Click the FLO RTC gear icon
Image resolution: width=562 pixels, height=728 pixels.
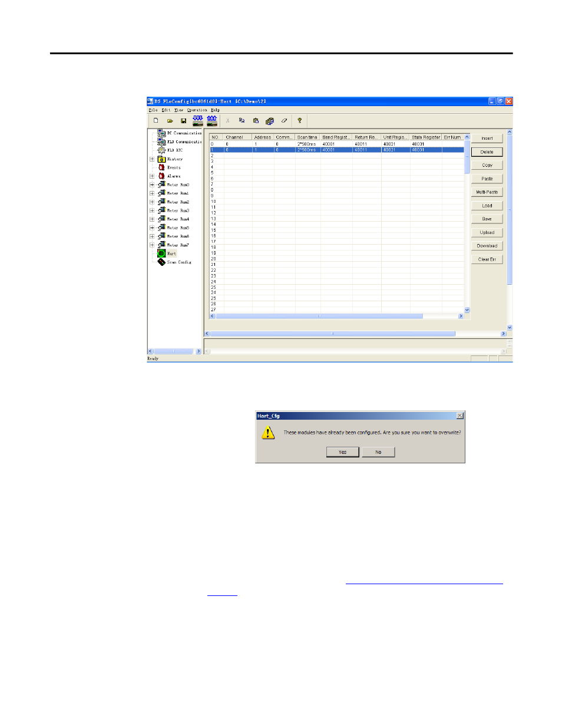(161, 150)
